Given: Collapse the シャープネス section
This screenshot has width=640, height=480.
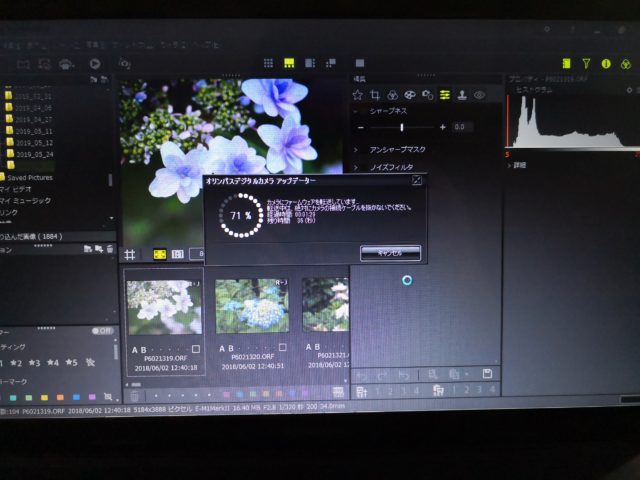Looking at the screenshot, I should 357,111.
